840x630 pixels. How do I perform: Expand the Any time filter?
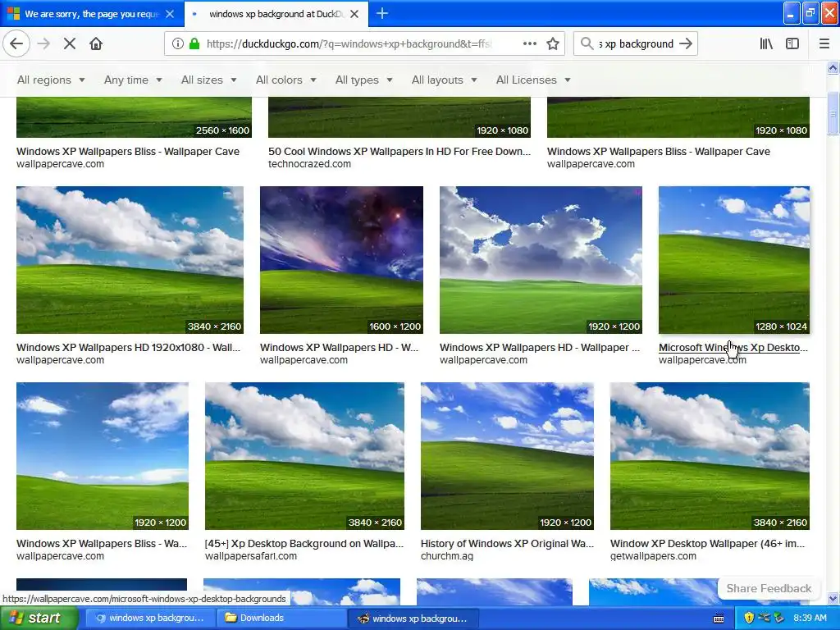tap(133, 80)
